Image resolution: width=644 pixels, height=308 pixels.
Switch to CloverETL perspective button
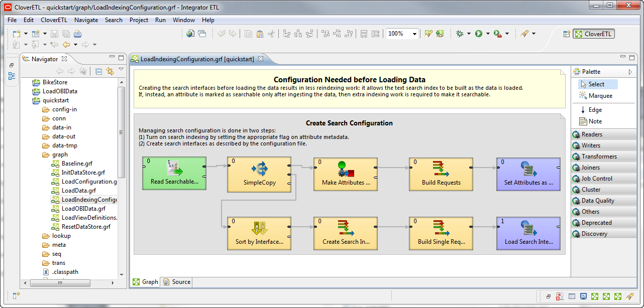point(594,34)
